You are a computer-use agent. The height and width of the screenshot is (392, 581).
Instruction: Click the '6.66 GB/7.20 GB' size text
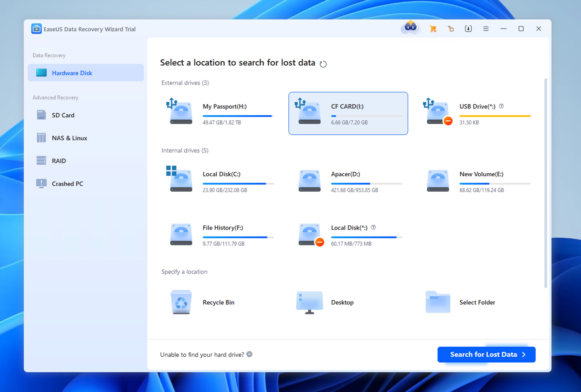click(x=349, y=122)
